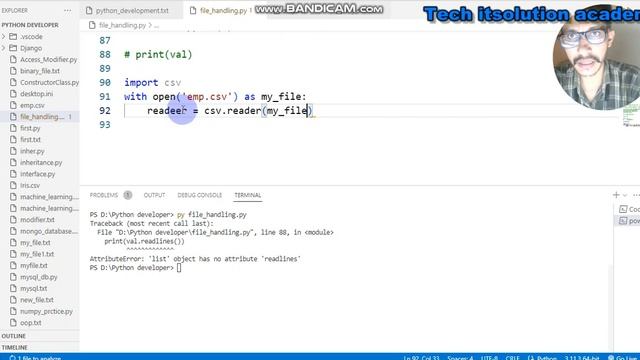Open modifier.txt file
Screen dimensions: 640x360
pos(37,220)
